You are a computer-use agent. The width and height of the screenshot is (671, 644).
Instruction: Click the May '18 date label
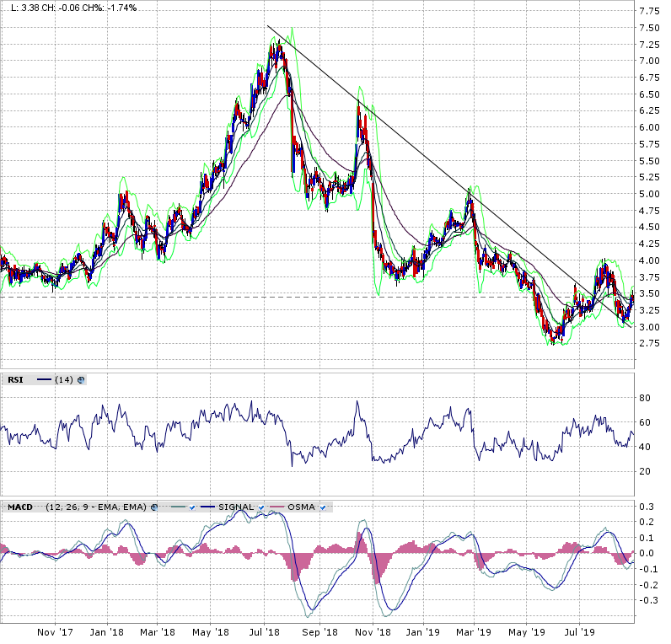point(210,632)
